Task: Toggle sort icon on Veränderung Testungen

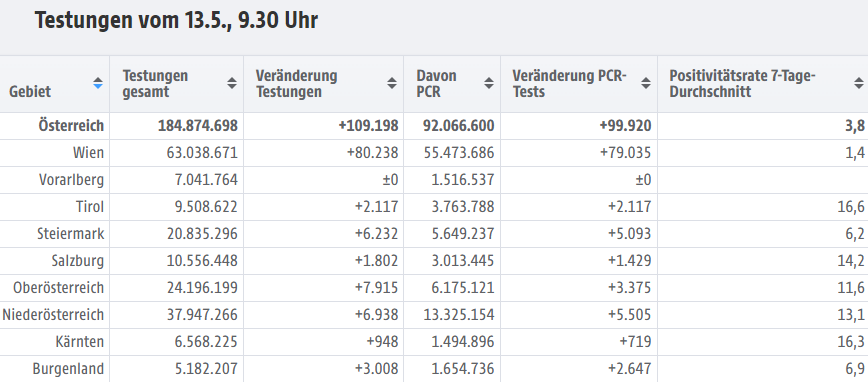Action: click(392, 83)
